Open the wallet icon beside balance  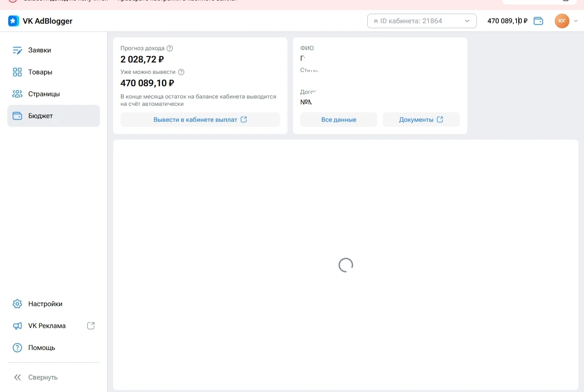pos(538,21)
